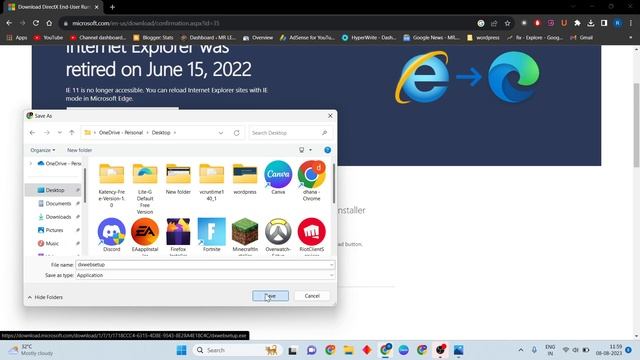Open the Chrome three-dot menu

tap(631, 23)
